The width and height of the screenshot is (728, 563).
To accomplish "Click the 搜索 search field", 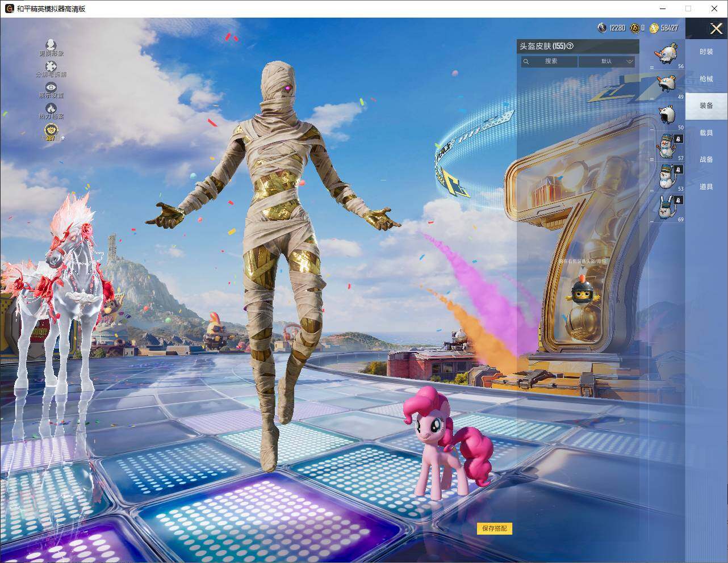I will pyautogui.click(x=549, y=61).
